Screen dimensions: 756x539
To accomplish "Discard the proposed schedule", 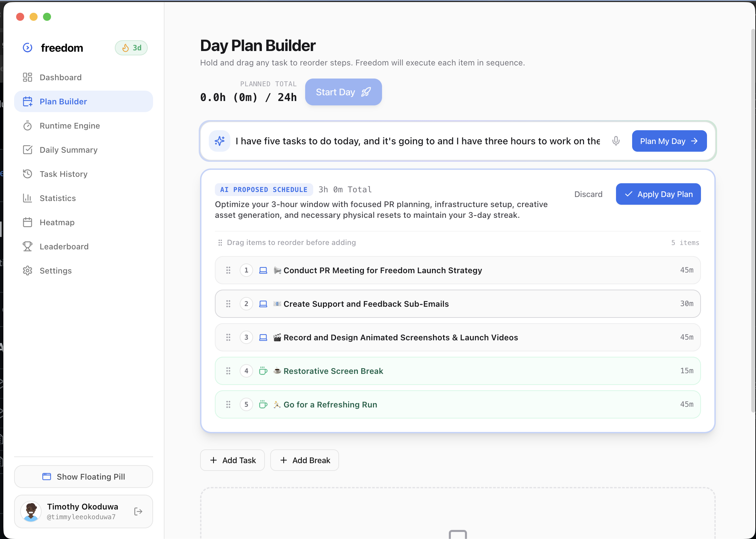I will (x=588, y=194).
